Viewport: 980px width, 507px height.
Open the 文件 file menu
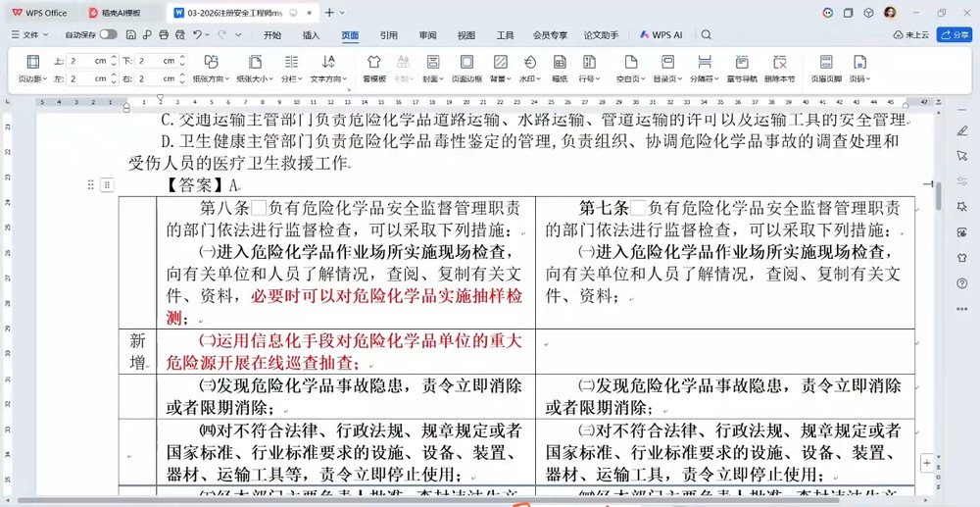click(29, 35)
